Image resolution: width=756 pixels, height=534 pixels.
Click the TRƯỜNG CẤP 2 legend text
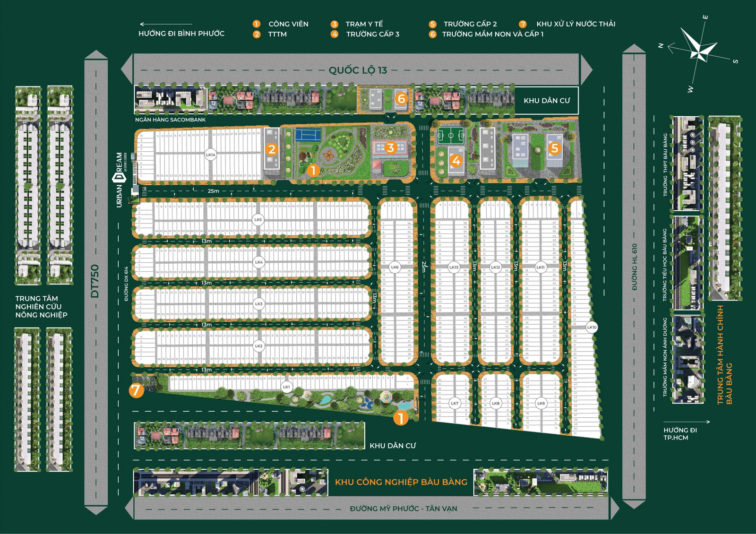[x=470, y=24]
